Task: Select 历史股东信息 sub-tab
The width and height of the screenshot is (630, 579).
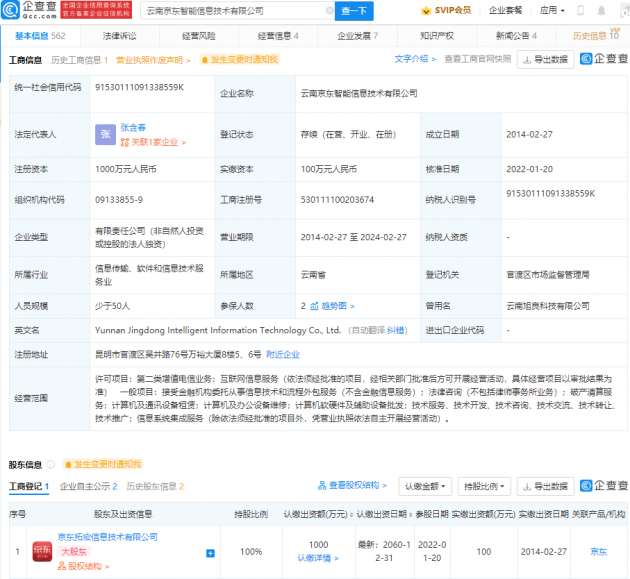Action: click(x=155, y=486)
